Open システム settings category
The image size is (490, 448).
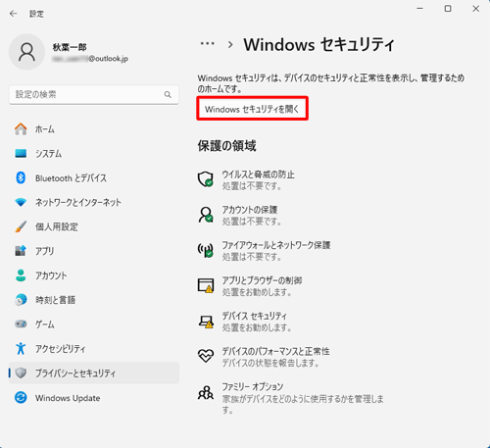[94, 154]
